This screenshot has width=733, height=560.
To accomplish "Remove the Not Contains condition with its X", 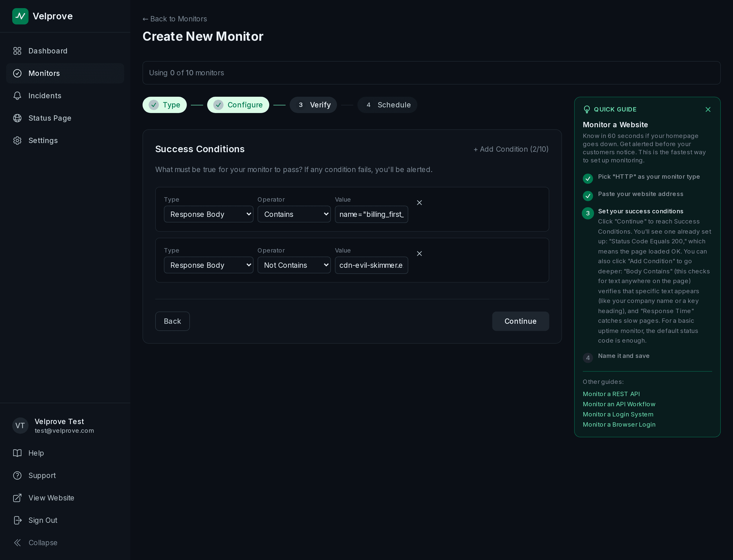I will [419, 254].
